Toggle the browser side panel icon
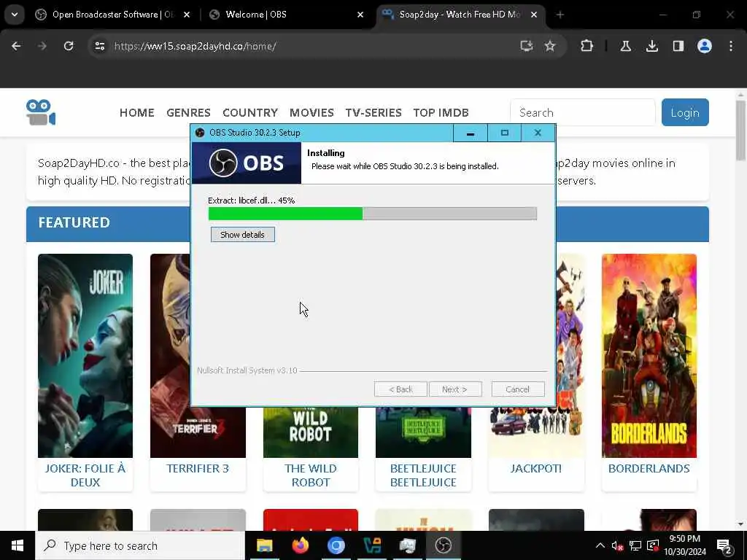Viewport: 747px width, 560px height. pyautogui.click(x=678, y=46)
